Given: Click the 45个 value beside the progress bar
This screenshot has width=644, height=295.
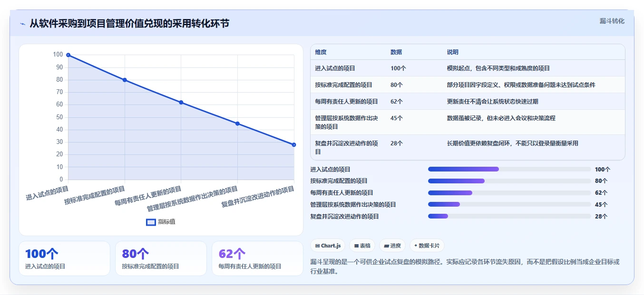Looking at the screenshot, I should coord(601,205).
